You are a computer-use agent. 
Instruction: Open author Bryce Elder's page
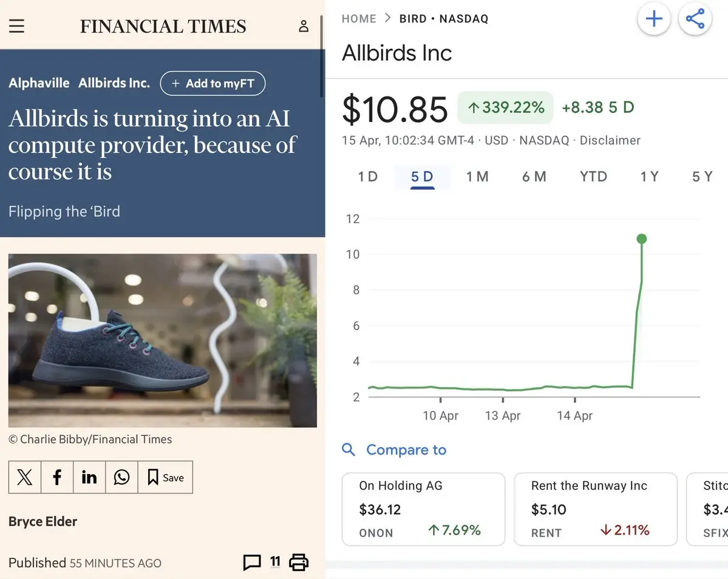[x=43, y=521]
